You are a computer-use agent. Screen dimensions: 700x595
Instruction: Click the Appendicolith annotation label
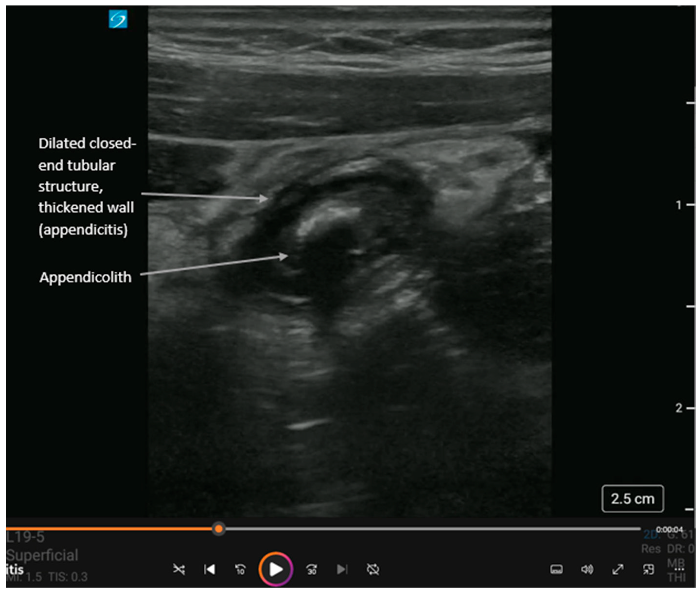point(85,277)
